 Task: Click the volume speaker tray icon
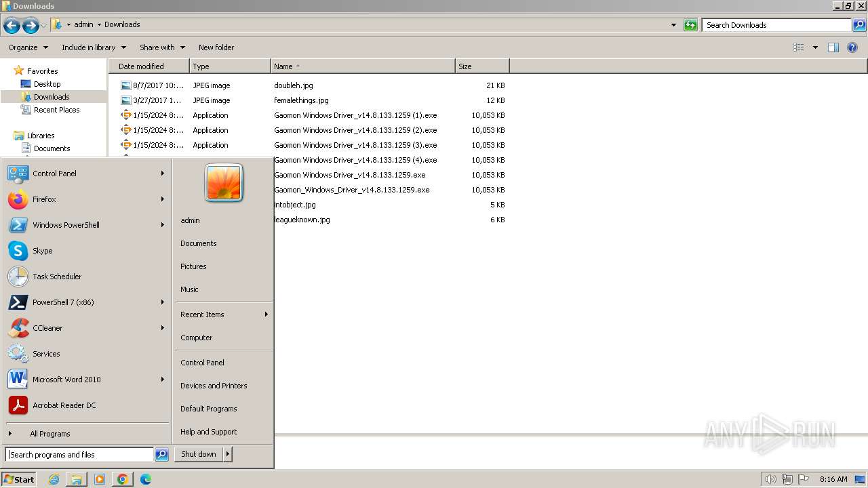pyautogui.click(x=771, y=479)
